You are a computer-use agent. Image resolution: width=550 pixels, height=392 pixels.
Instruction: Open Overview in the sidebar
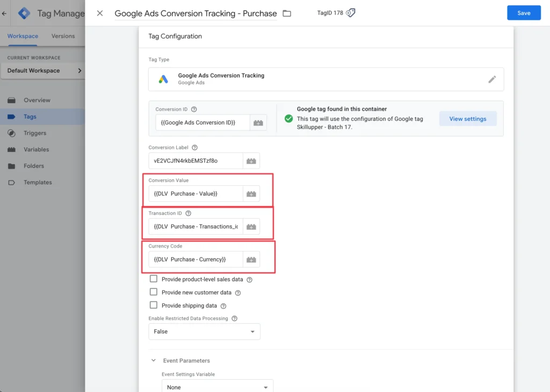(x=42, y=100)
